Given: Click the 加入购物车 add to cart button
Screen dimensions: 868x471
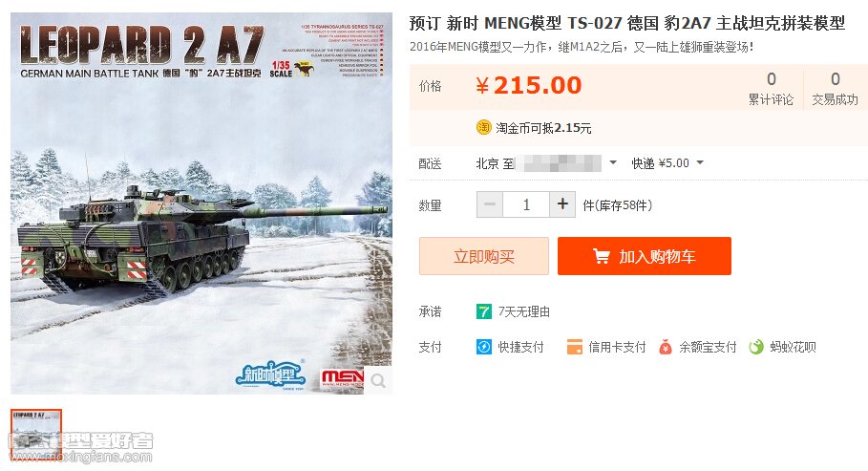Looking at the screenshot, I should click(x=645, y=256).
